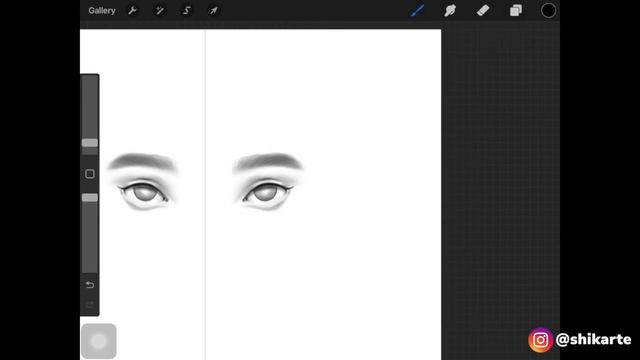Screen dimensions: 640x360
Task: Tap the gray floating thumbnail at bottom left
Action: click(99, 341)
